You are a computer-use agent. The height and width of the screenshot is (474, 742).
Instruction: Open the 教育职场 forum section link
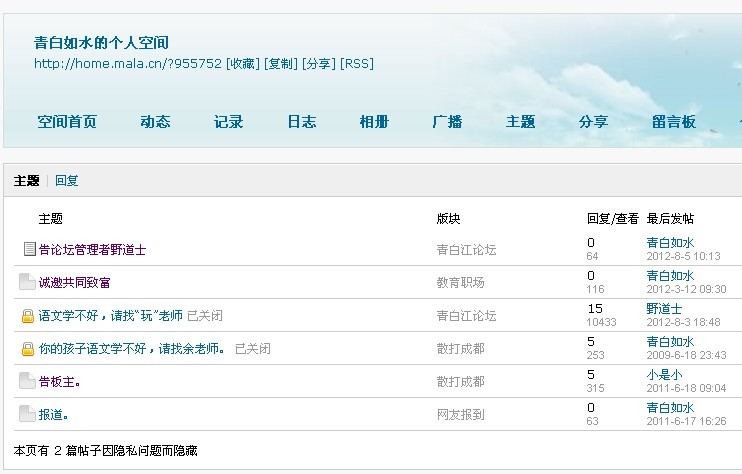460,283
